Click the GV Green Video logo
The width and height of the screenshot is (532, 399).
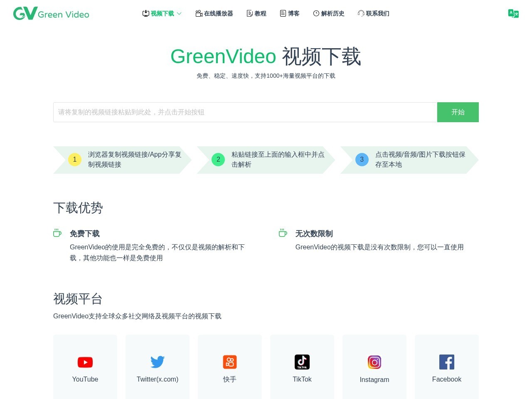51,13
